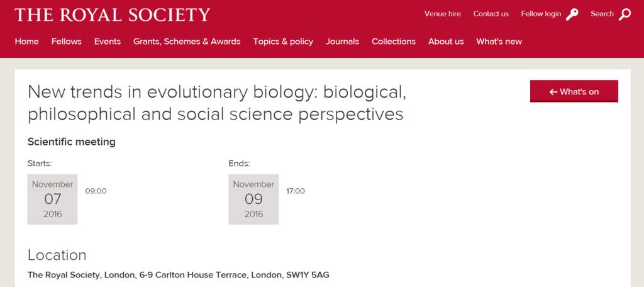
Task: Click the November 07 2016 start date box
Action: (52, 199)
